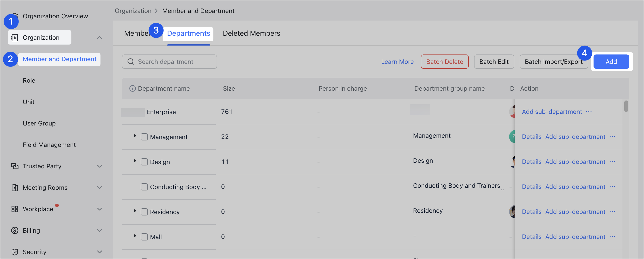Open Meeting Rooms via its sidebar icon
Viewport: 644px width, 259px height.
(15, 188)
